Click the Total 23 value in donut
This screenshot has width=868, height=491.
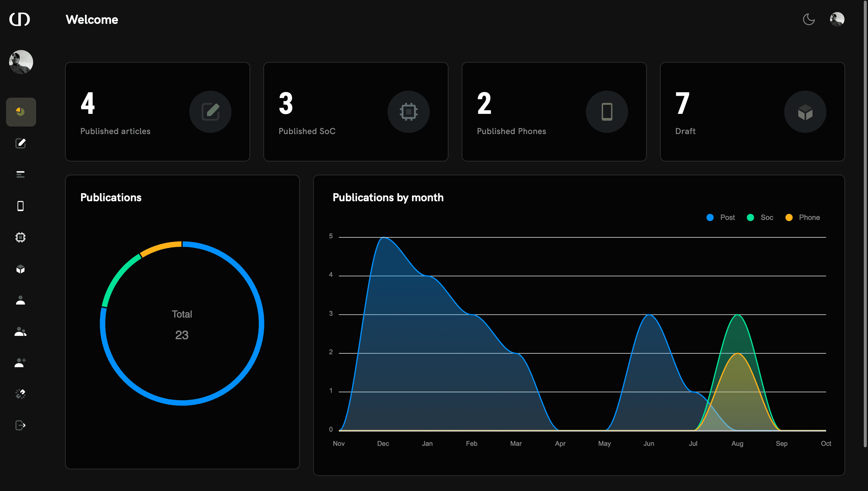click(x=182, y=335)
